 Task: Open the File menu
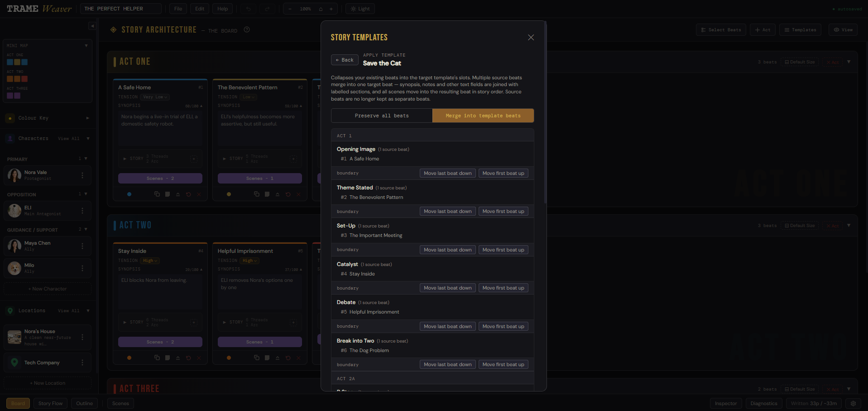pos(178,9)
